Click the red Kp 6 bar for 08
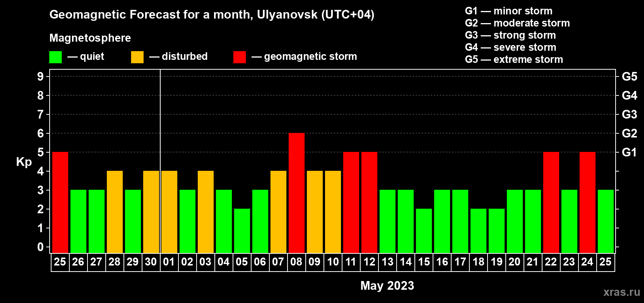644x303 pixels. tap(297, 193)
